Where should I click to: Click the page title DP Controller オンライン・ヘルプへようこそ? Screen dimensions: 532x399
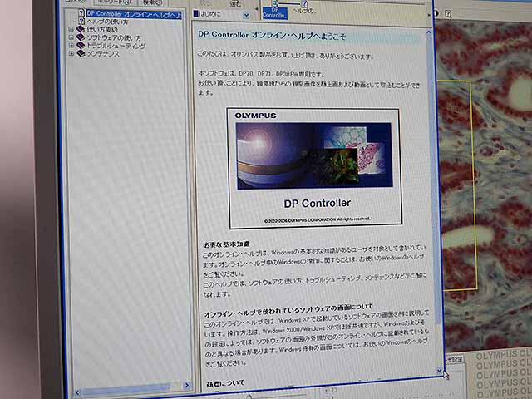click(x=272, y=35)
